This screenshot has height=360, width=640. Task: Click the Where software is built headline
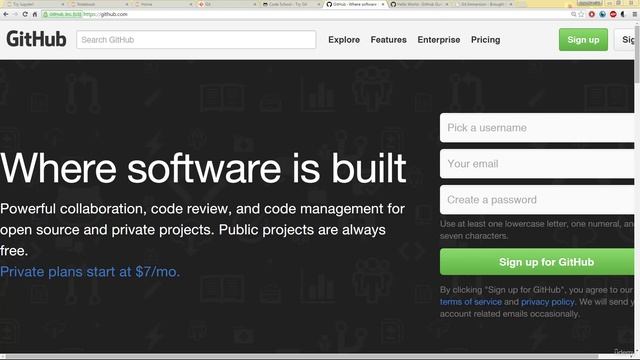[203, 168]
